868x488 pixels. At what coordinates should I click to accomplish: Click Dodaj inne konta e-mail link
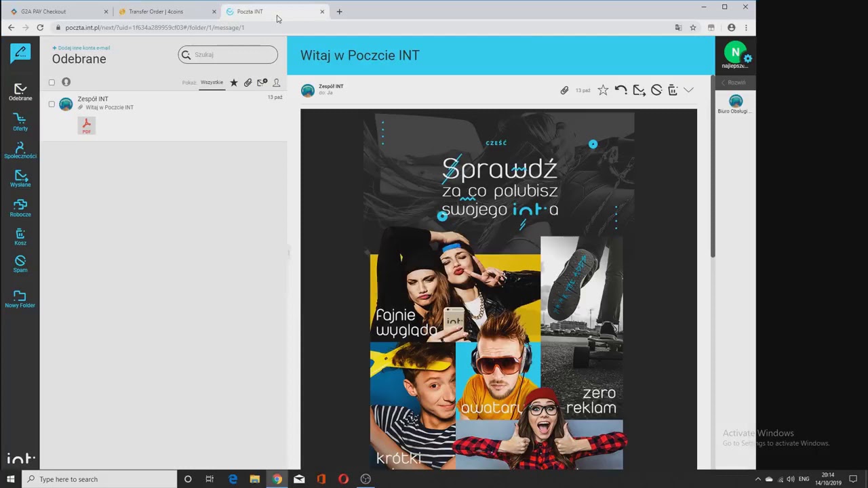coord(81,48)
